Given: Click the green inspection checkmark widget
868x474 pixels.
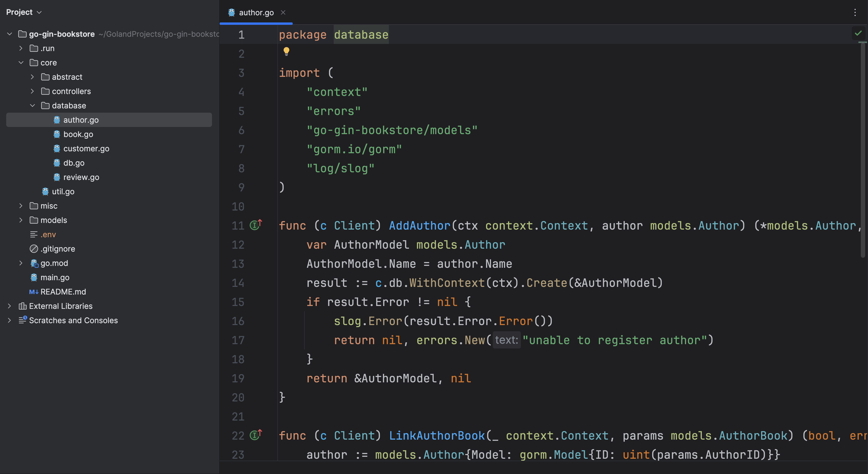Looking at the screenshot, I should [x=858, y=33].
